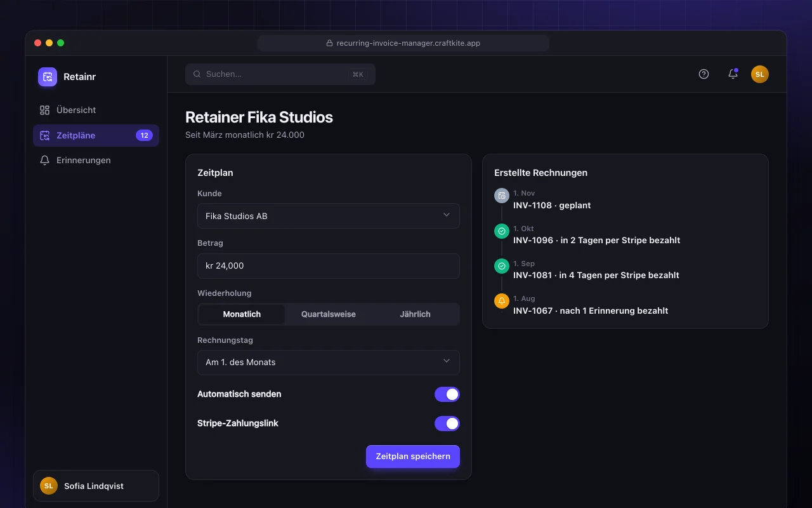Select Quartalsweise repetition option
The image size is (812, 508).
coord(329,314)
